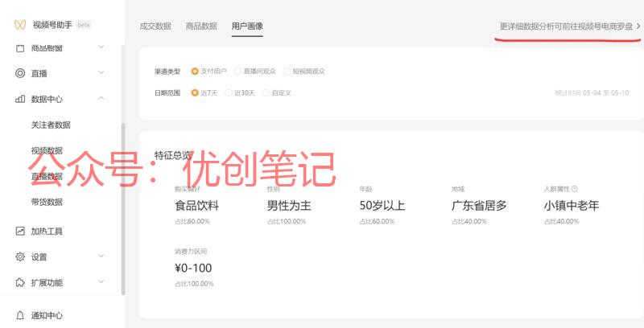The image size is (644, 328).
Task: Click 占比40.00% under 广东省居多
Action: (469, 221)
